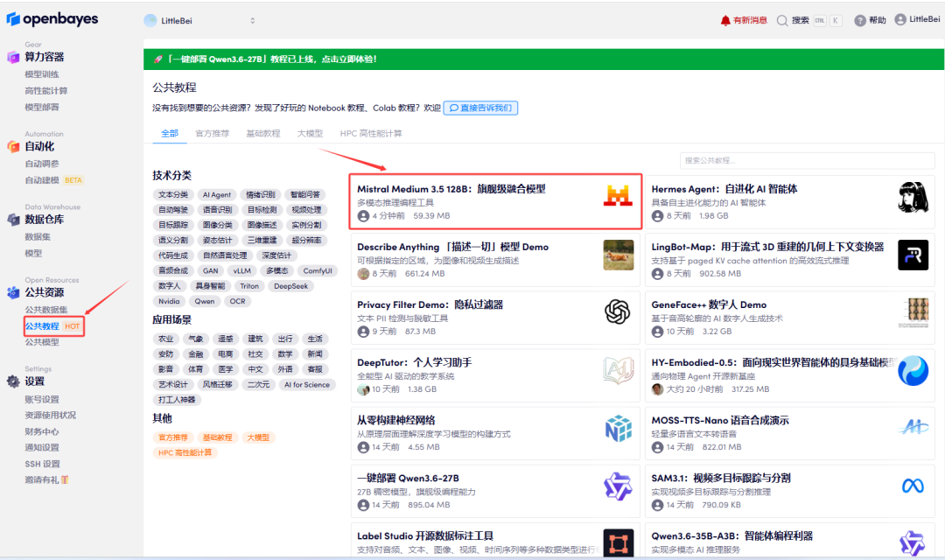Open 资源使用状况 in the sidebar
The width and height of the screenshot is (945, 560).
click(x=50, y=415)
